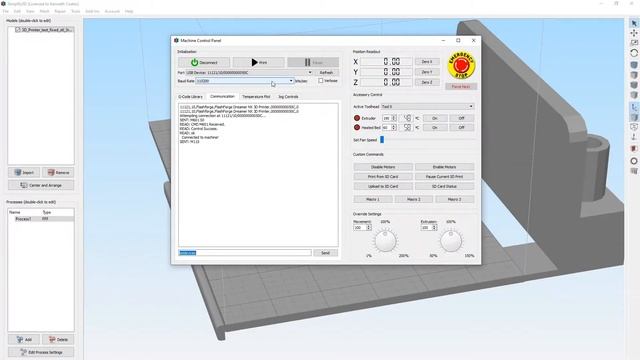Open the File menu
The width and height of the screenshot is (640, 360).
click(x=5, y=11)
